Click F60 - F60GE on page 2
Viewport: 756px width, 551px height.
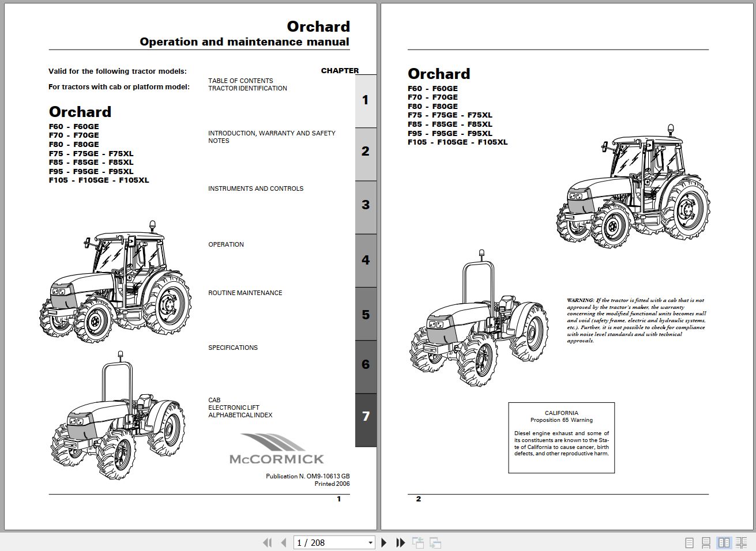tap(432, 88)
